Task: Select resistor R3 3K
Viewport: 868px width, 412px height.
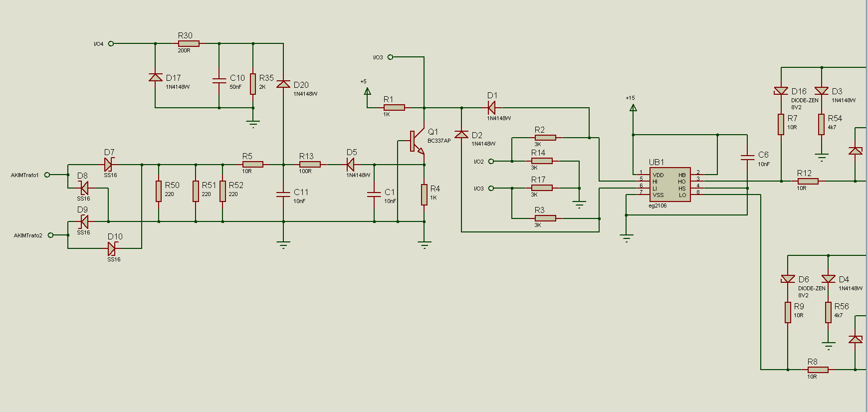Action: coord(545,218)
